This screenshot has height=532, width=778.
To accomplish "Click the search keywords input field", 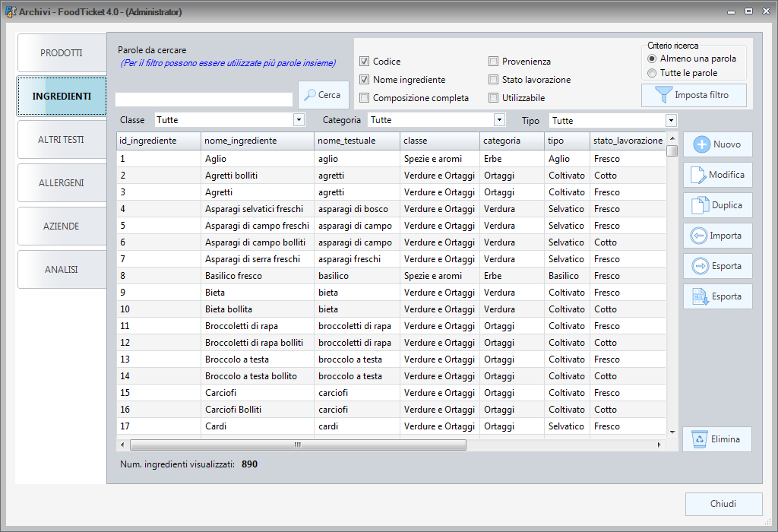I will point(205,98).
